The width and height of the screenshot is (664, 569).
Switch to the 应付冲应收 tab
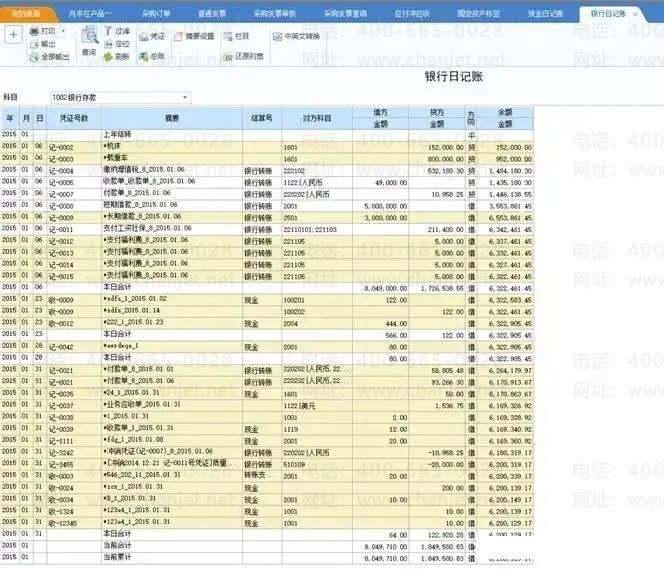[x=412, y=14]
